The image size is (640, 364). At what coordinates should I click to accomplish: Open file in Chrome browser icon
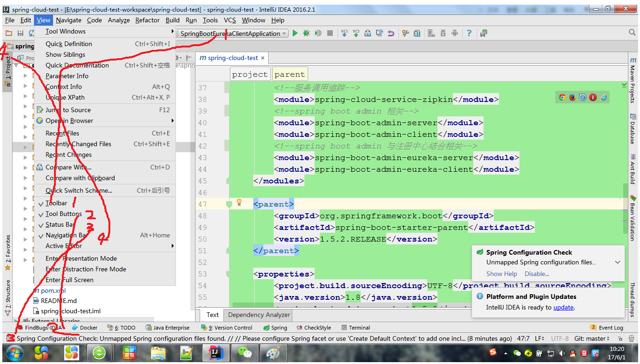point(562,97)
